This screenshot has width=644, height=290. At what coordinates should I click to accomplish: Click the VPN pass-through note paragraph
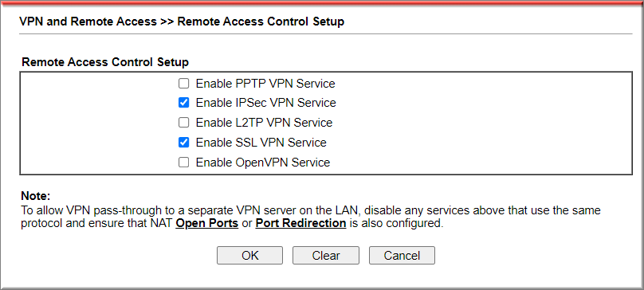coord(311,217)
